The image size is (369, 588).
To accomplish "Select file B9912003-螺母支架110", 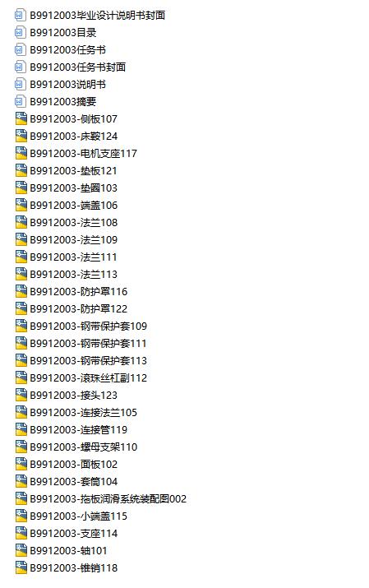I will point(84,447).
